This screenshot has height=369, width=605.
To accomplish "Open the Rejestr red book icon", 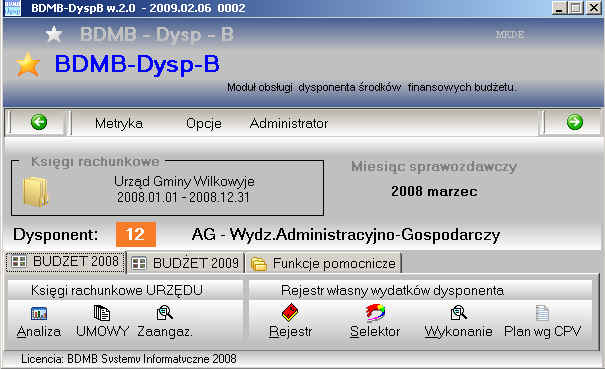I will click(x=290, y=313).
